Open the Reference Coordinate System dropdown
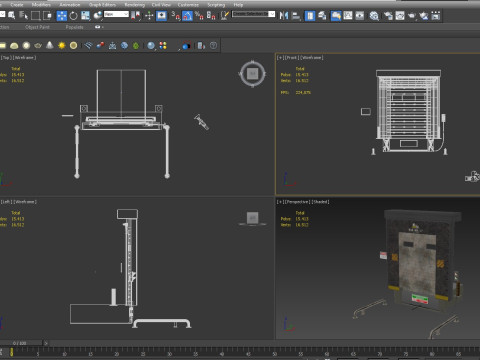Screen dimensions: 480x360 tap(116, 14)
